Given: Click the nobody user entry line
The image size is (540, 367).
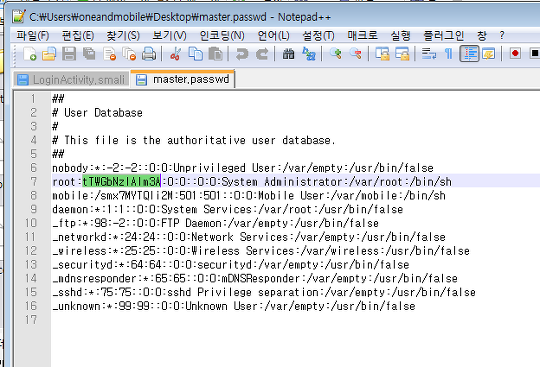Looking at the screenshot, I should point(243,168).
